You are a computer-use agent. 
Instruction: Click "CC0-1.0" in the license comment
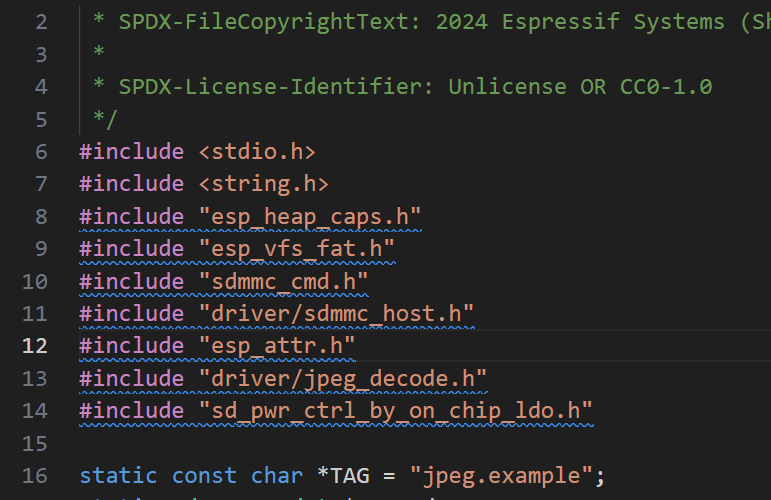pos(666,87)
